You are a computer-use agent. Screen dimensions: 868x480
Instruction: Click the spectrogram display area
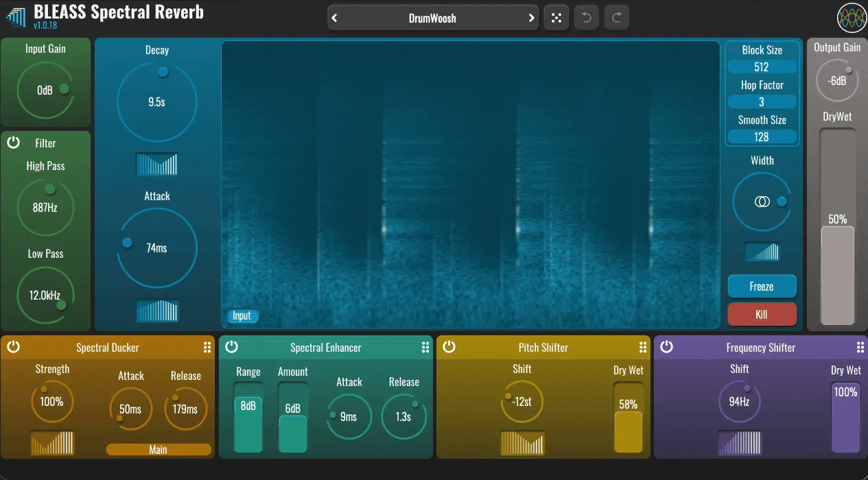(471, 184)
